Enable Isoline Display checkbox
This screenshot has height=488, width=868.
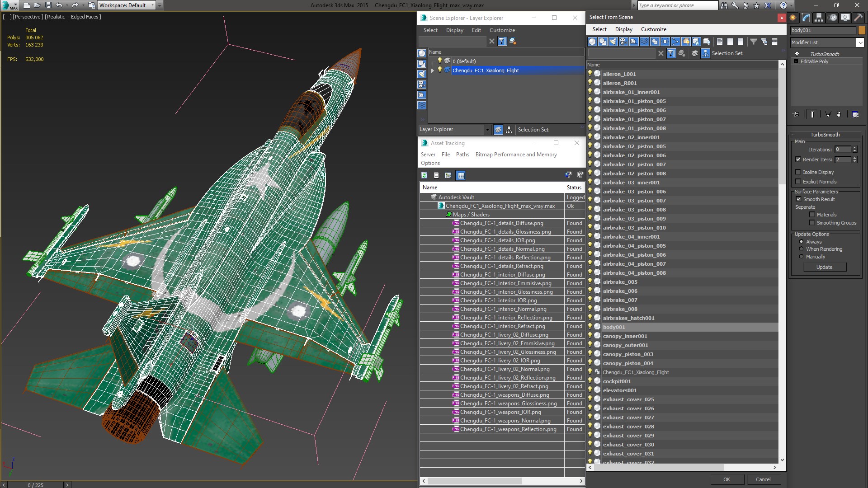(x=798, y=172)
